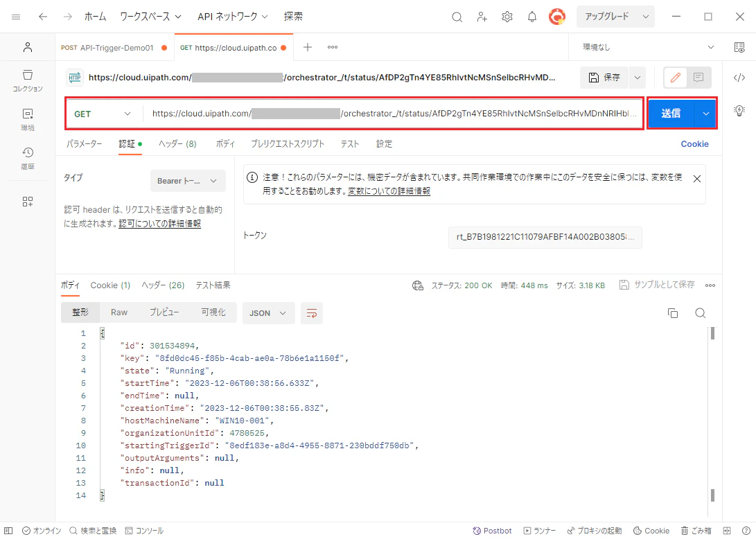The image size is (756, 539).
Task: Expand the Workspaces dropdown
Action: [x=150, y=17]
